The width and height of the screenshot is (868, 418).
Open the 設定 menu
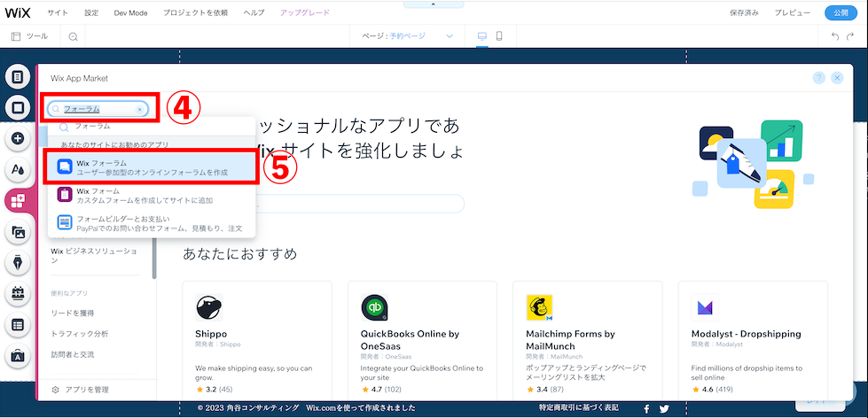(x=91, y=12)
